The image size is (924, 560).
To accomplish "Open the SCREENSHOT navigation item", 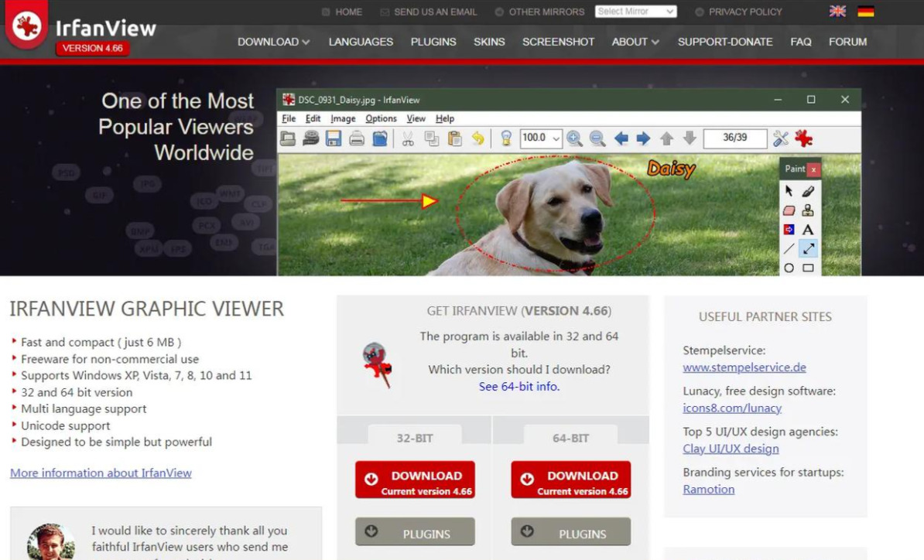I will 558,42.
